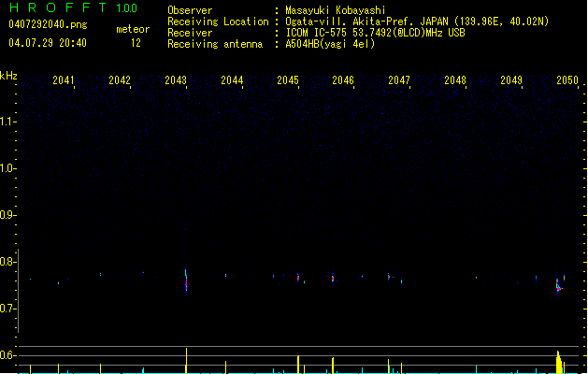Click the meteor count value 12
This screenshot has height=374, width=588.
click(x=136, y=43)
